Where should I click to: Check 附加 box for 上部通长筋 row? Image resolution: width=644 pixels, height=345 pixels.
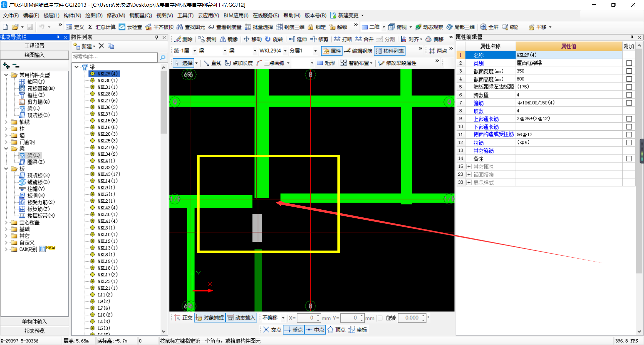pos(629,119)
